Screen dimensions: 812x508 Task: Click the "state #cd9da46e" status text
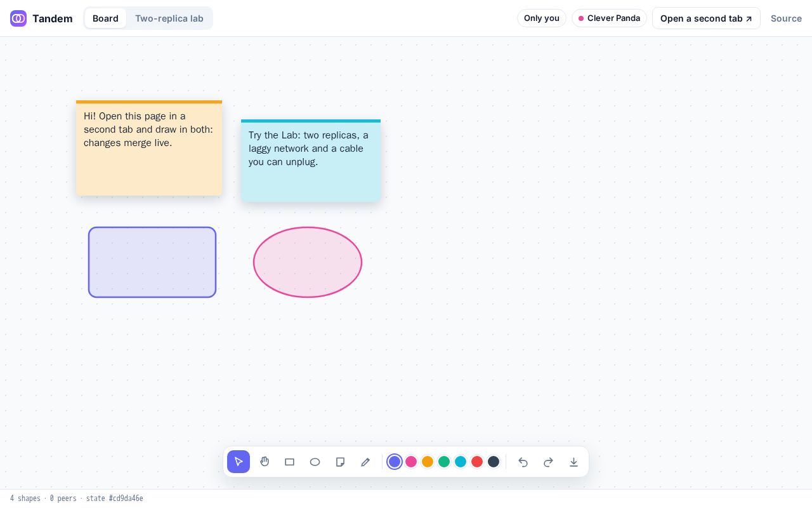pyautogui.click(x=115, y=498)
